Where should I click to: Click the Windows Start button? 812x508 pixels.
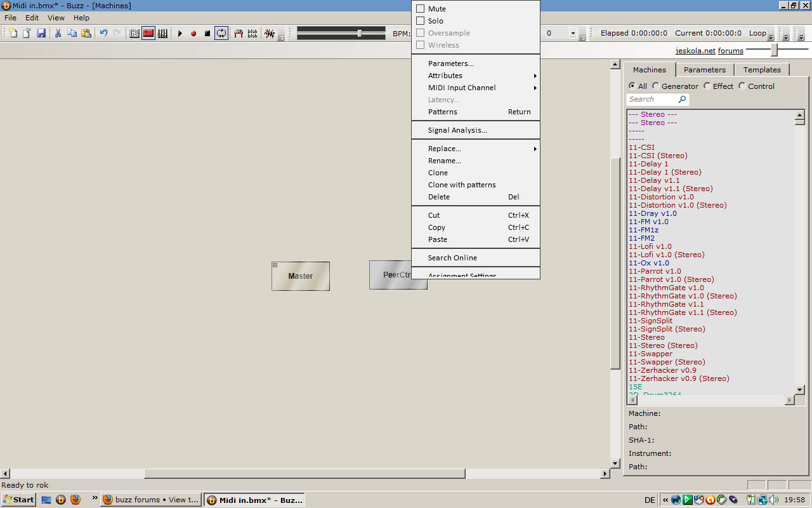(x=18, y=500)
